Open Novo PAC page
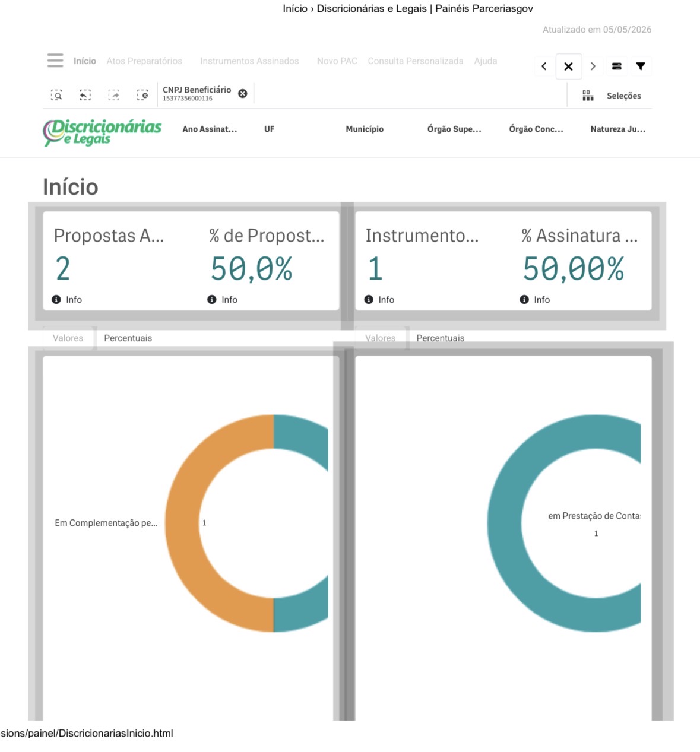 [337, 61]
